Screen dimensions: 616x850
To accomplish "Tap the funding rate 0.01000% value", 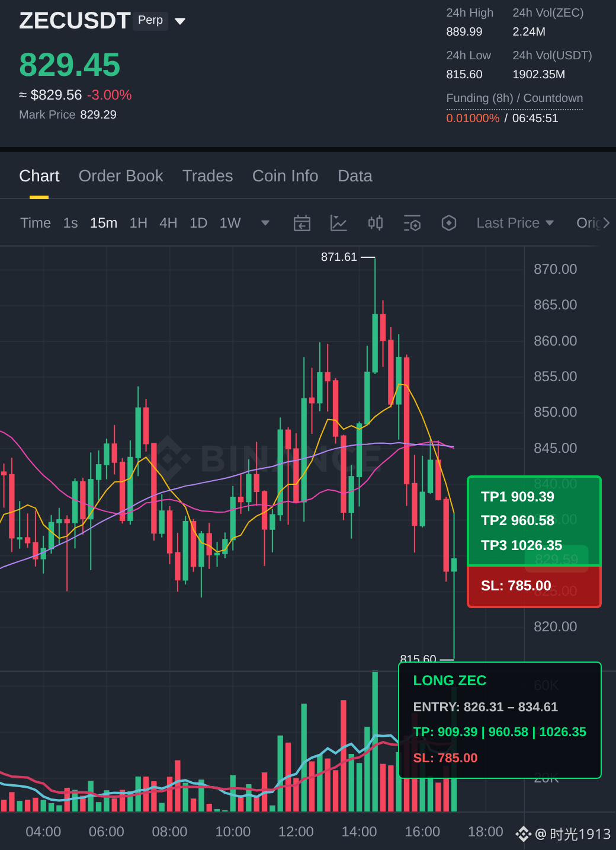I will pos(473,118).
